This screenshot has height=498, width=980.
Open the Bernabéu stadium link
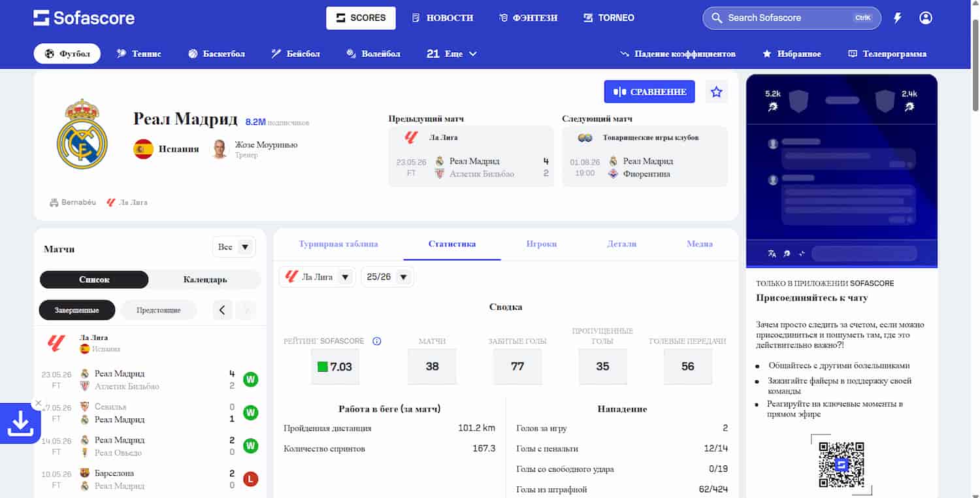click(73, 203)
